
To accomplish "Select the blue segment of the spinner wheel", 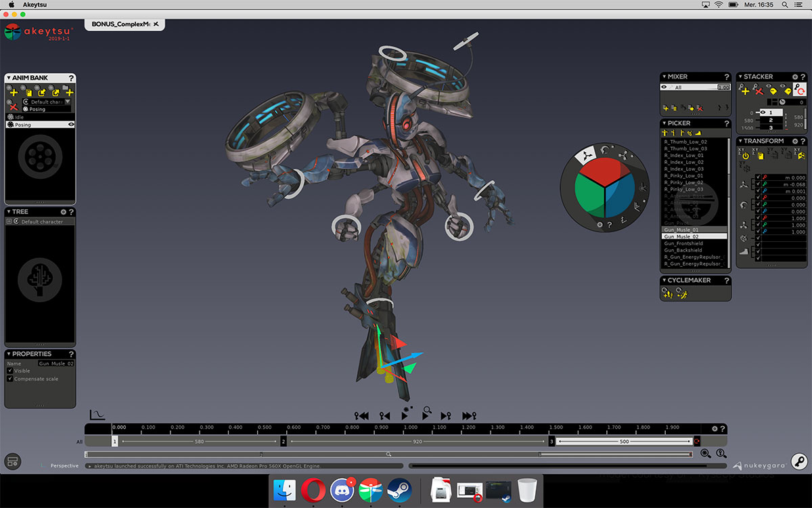I will [620, 195].
